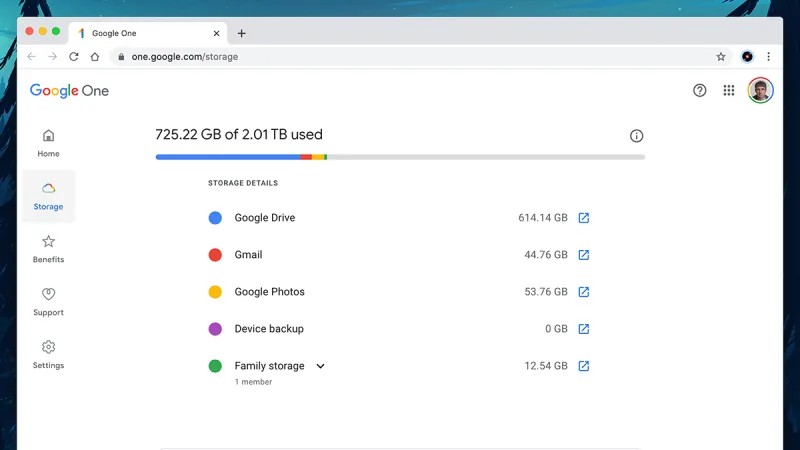800x450 pixels.
Task: Click the storage info circle icon
Action: 636,136
